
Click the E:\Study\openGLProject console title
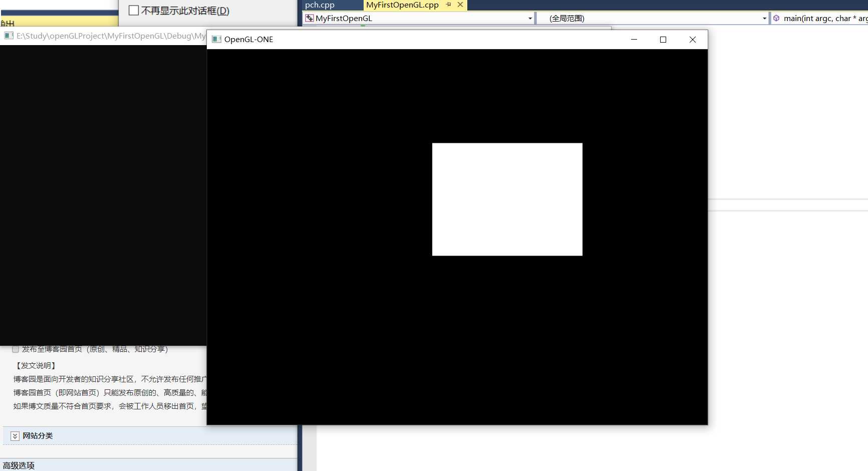(x=111, y=36)
